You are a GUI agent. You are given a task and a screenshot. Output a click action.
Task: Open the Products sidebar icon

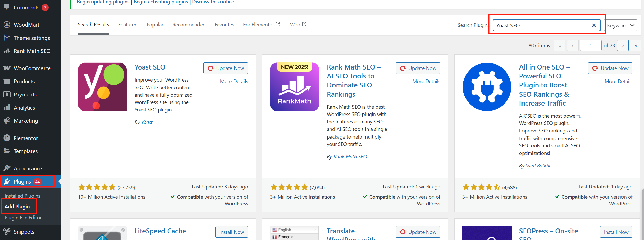7,81
